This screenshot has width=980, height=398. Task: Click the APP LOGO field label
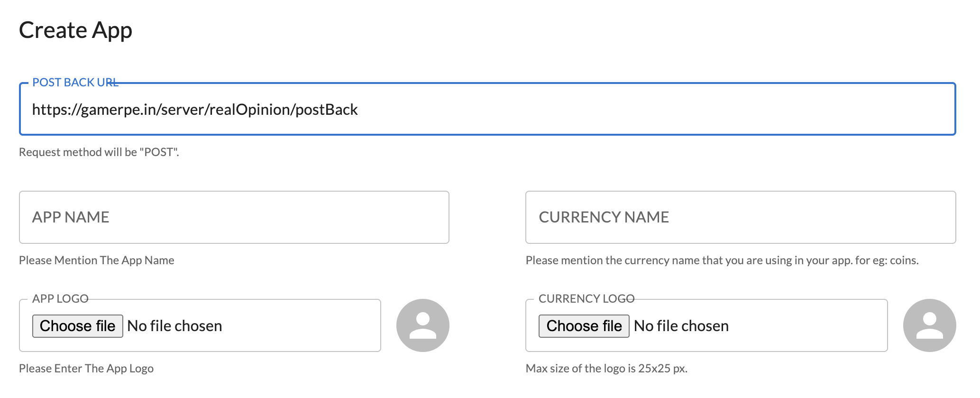60,299
